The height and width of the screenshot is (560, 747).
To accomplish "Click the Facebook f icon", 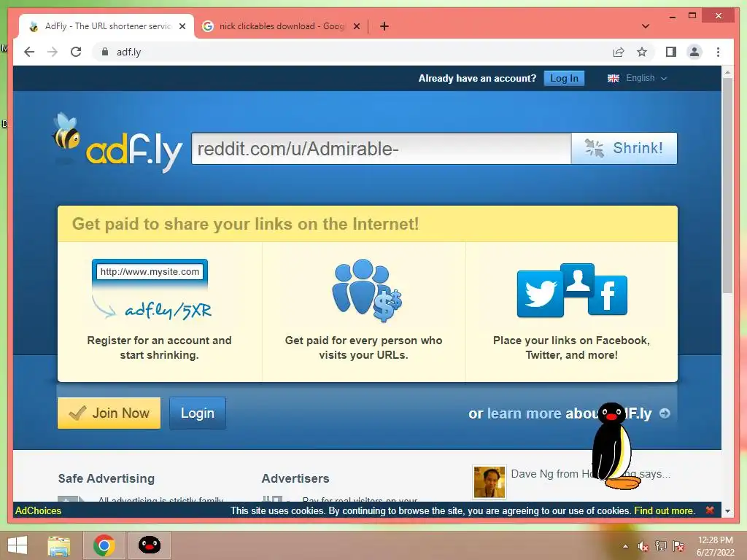I will click(x=608, y=295).
